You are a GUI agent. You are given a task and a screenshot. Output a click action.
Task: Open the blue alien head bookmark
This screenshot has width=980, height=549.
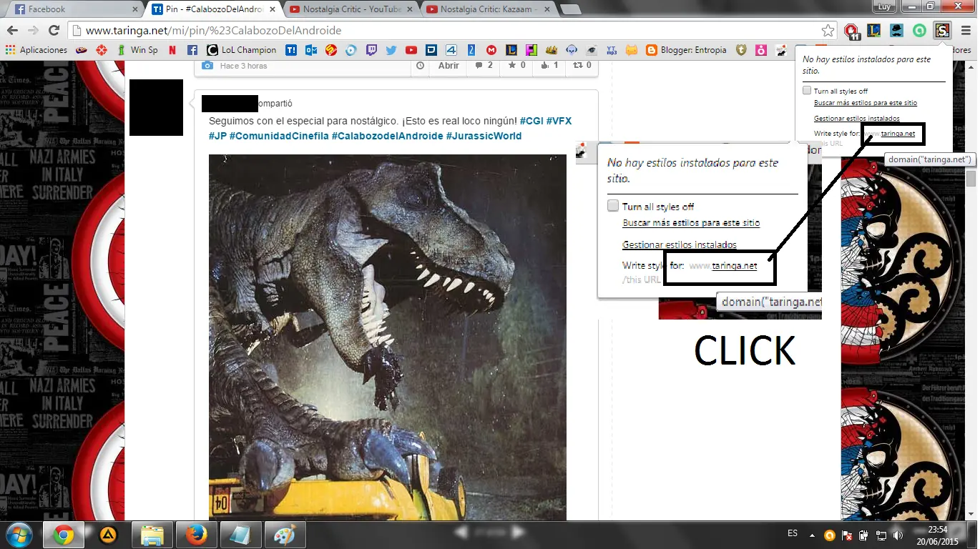click(x=572, y=50)
